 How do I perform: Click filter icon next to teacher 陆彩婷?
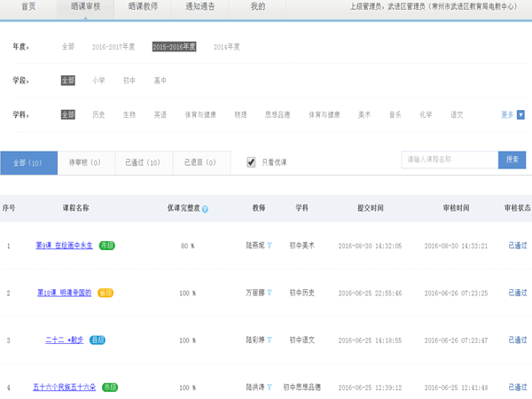coord(270,340)
